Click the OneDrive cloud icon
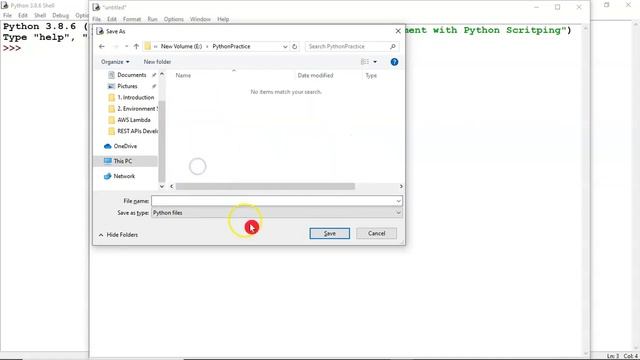The width and height of the screenshot is (640, 360). pyautogui.click(x=108, y=146)
